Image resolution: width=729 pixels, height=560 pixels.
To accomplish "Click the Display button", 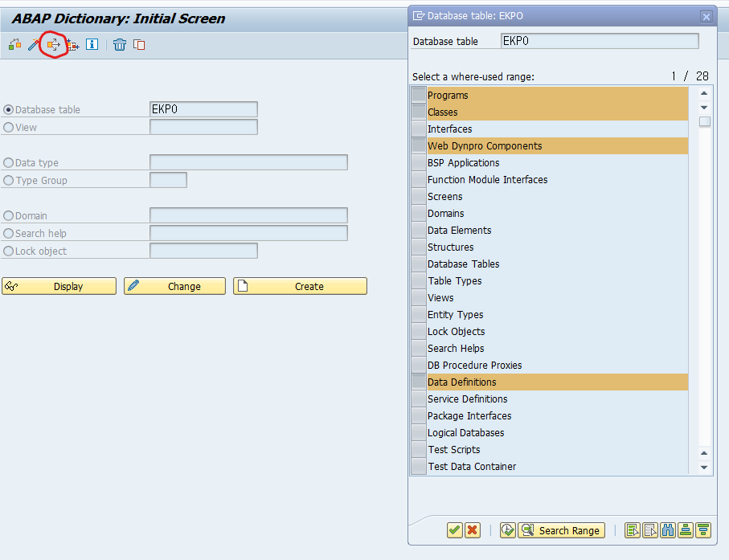I will [x=59, y=286].
